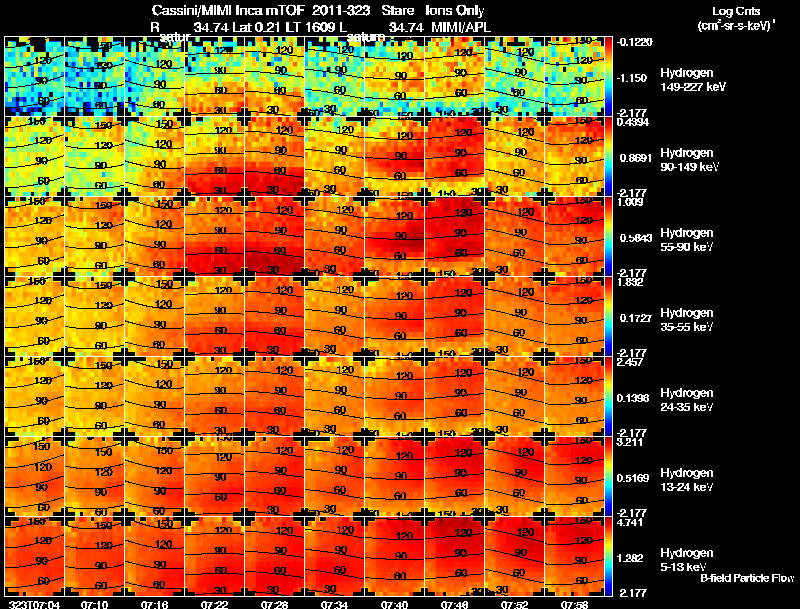Image resolution: width=800 pixels, height=609 pixels.
Task: Click the 323T07:04 start time label
Action: (x=34, y=605)
